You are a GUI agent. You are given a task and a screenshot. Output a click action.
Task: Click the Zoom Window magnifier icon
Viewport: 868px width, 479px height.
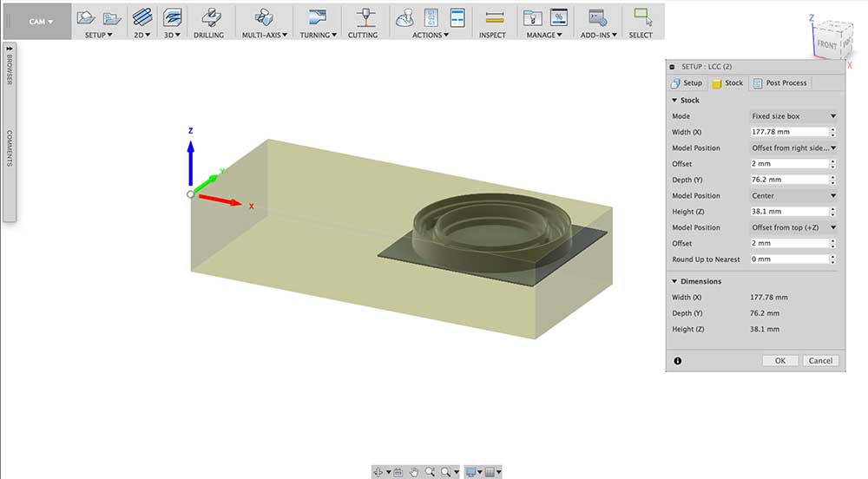(445, 472)
